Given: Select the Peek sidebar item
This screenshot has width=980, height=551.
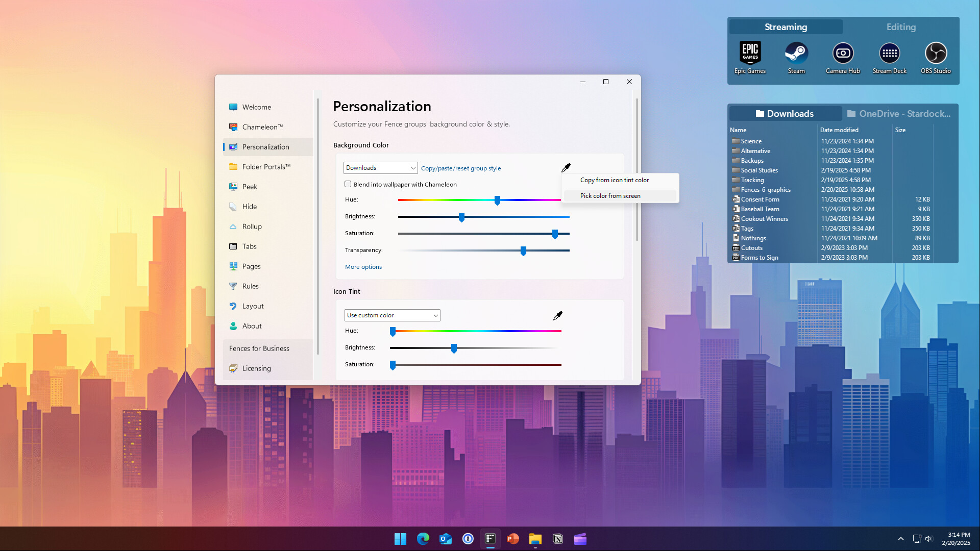Looking at the screenshot, I should click(x=250, y=186).
